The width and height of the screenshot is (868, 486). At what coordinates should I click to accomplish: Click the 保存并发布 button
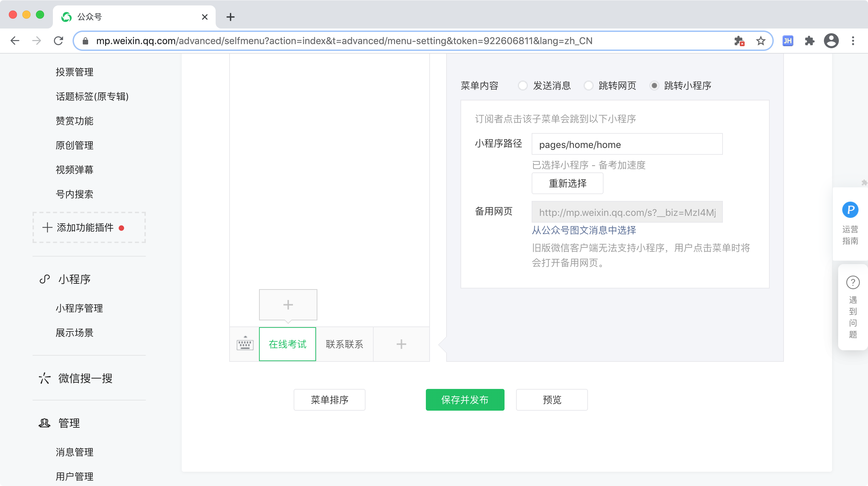[x=465, y=399]
